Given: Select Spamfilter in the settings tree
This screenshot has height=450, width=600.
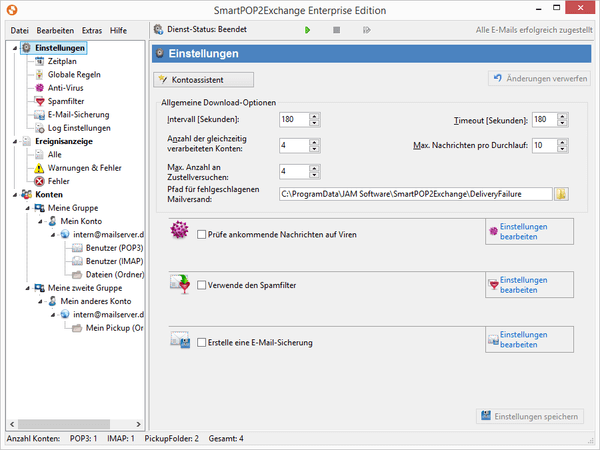Looking at the screenshot, I should click(66, 101).
